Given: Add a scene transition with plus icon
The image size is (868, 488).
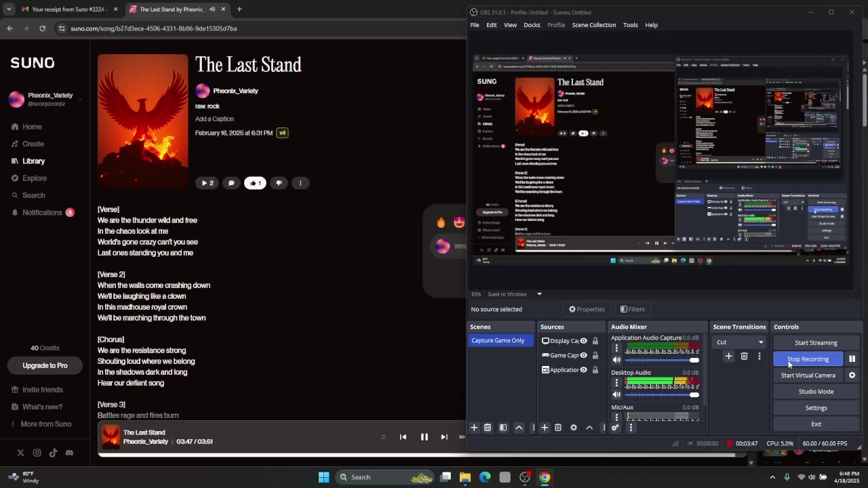Looking at the screenshot, I should tap(728, 356).
